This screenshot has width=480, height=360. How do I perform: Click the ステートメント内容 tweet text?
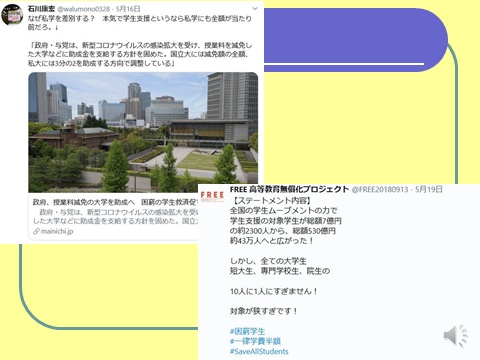click(x=272, y=201)
